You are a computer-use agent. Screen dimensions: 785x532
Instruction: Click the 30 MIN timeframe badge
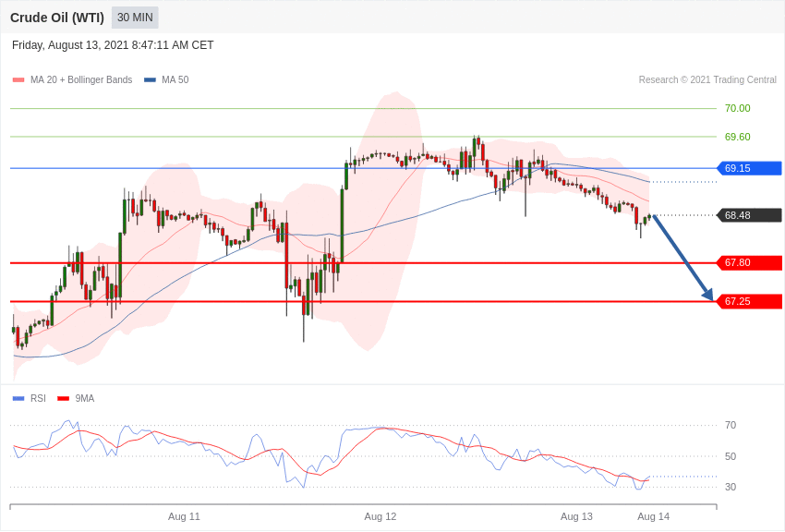point(135,18)
